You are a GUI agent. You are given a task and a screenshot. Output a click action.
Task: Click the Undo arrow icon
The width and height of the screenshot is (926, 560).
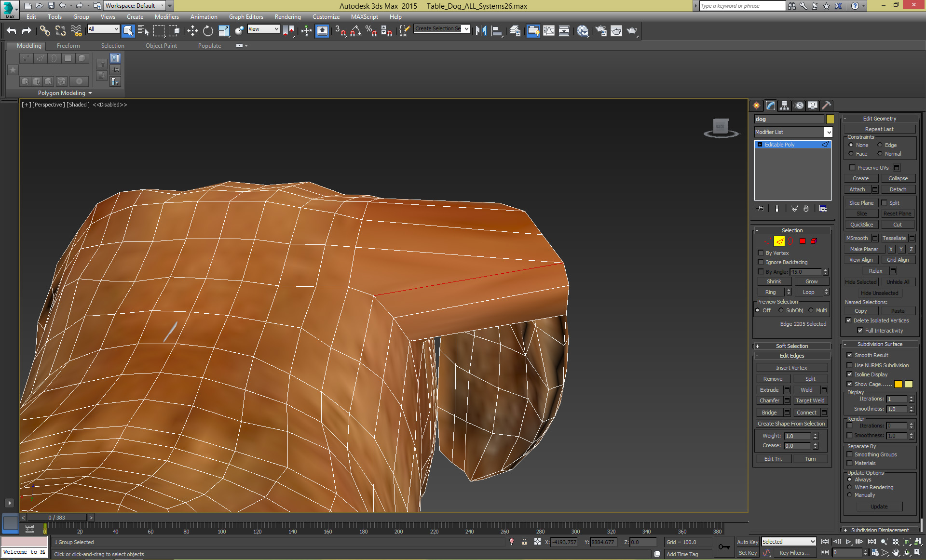click(13, 30)
